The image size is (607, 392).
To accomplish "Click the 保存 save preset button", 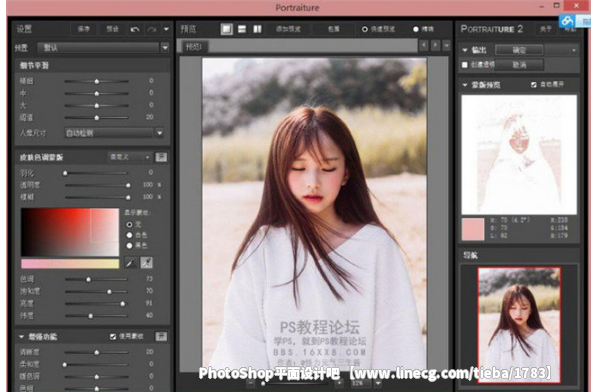I will click(x=83, y=29).
